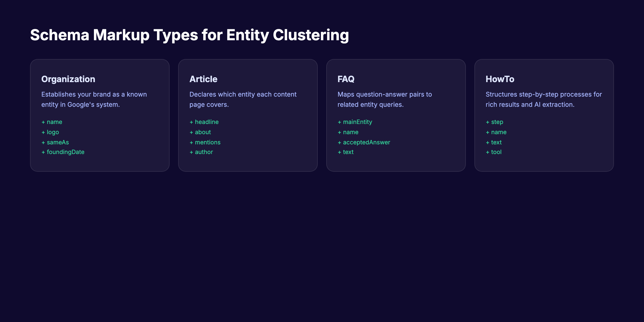644x322 pixels.
Task: Click the page title Schema Markup Types
Action: click(x=190, y=34)
